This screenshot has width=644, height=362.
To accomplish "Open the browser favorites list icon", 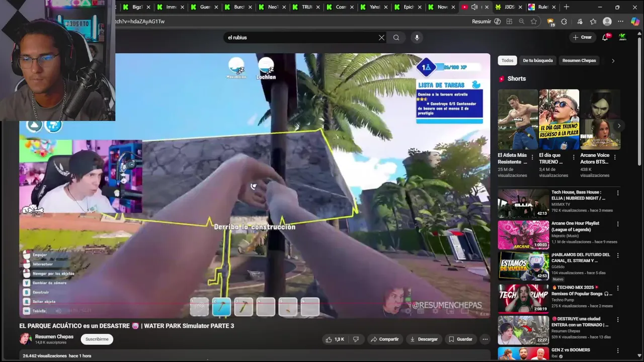I will click(593, 22).
